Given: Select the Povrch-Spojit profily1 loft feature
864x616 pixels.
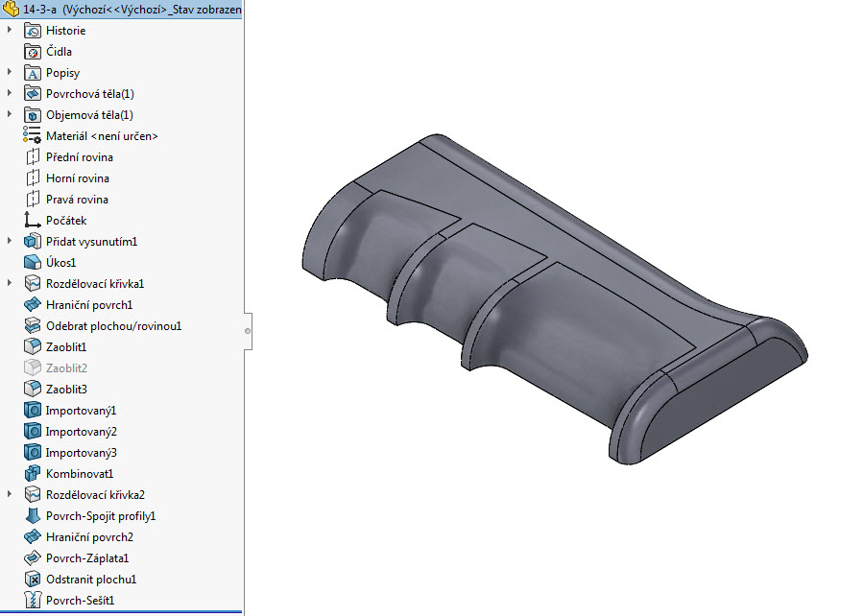Looking at the screenshot, I should [32, 515].
